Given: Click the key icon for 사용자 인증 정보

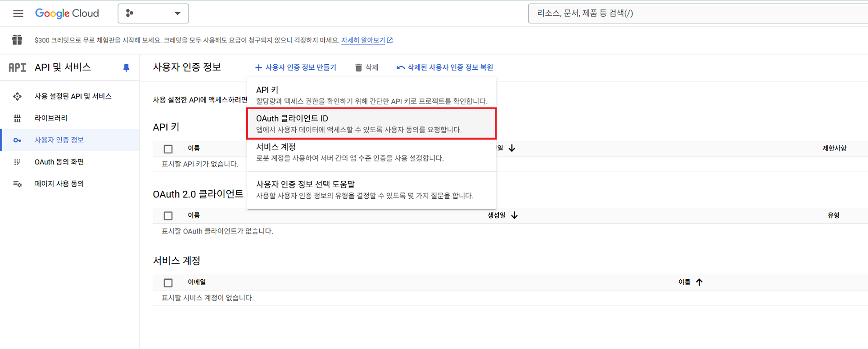Looking at the screenshot, I should coord(17,140).
